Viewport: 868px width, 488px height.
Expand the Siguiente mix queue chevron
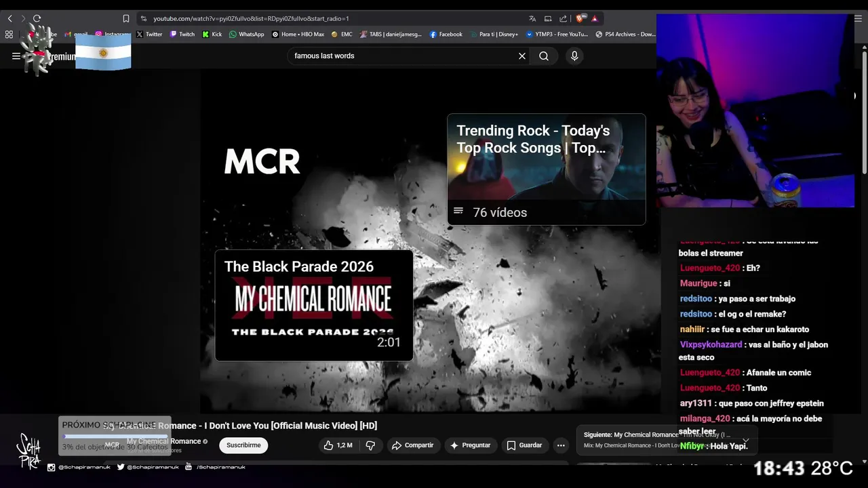(x=745, y=441)
